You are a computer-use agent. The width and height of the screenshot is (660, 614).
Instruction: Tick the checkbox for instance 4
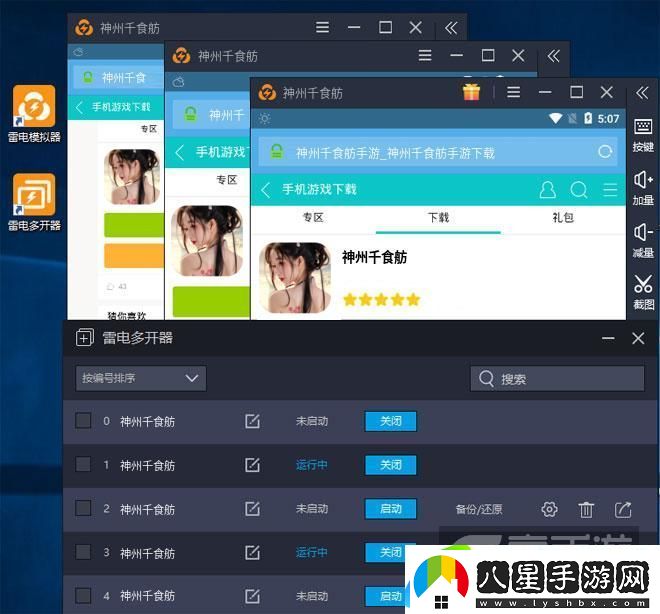pos(83,595)
